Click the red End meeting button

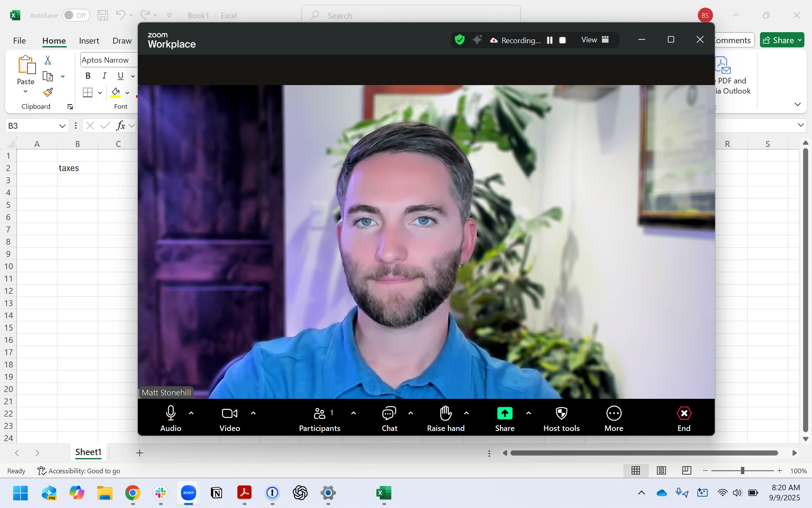pos(683,413)
